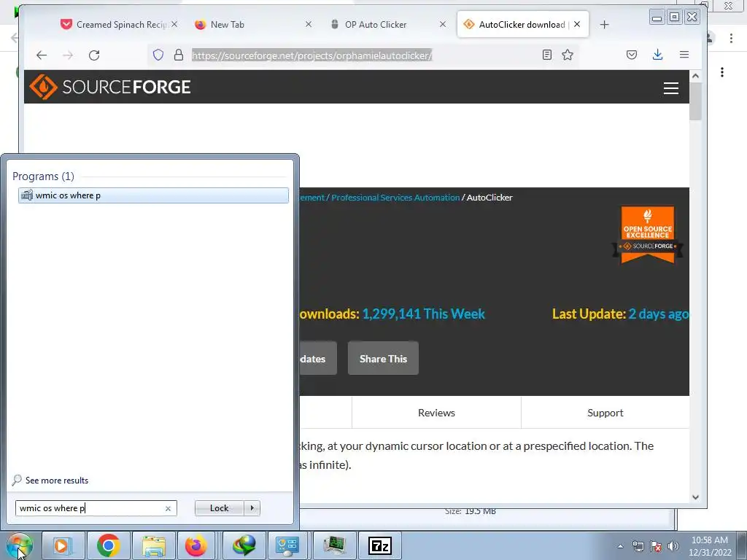The height and width of the screenshot is (560, 747).
Task: Open Windows Explorer from taskbar
Action: pos(153,545)
